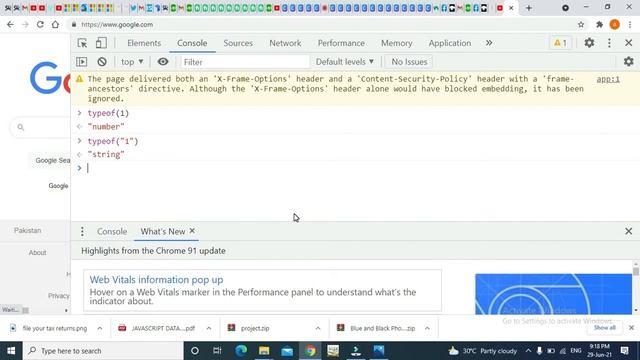This screenshot has width=640, height=360.
Task: Click the taskbar search box
Action: 103,351
